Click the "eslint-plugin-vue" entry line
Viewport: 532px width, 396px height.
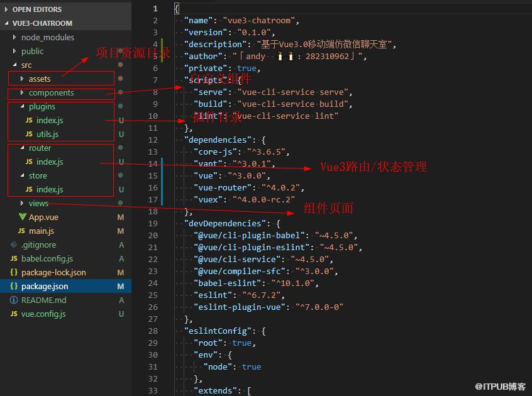pyautogui.click(x=269, y=307)
